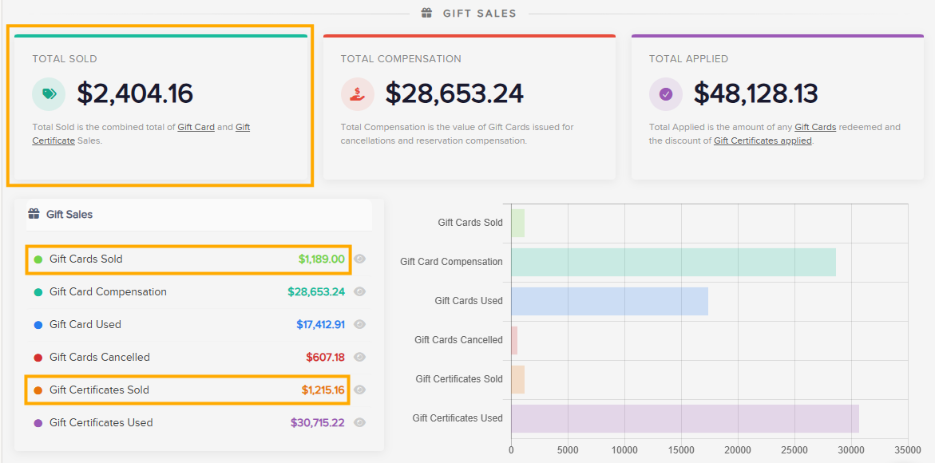Click the Gift Cards Cancelled chart bar

pyautogui.click(x=515, y=340)
